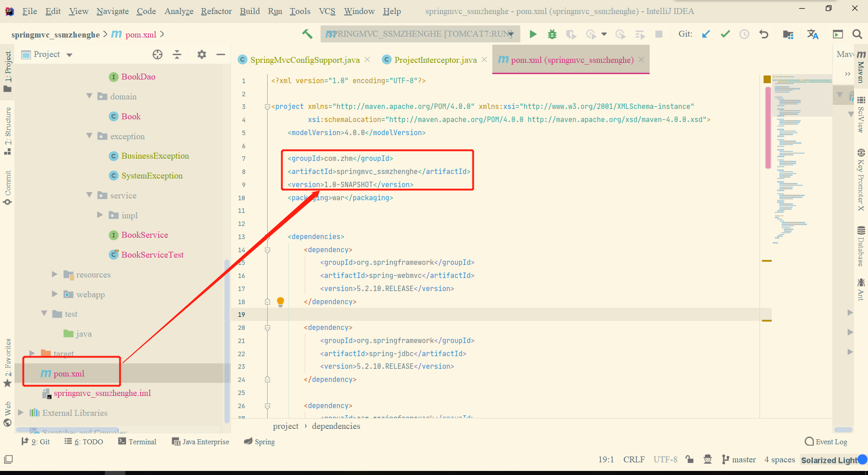
Task: Open the Database tool window
Action: pyautogui.click(x=861, y=246)
